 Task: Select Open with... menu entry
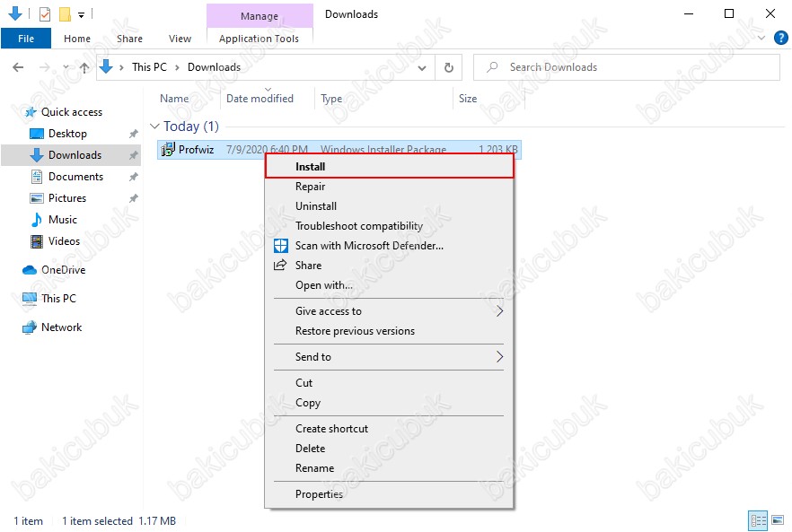(389, 284)
